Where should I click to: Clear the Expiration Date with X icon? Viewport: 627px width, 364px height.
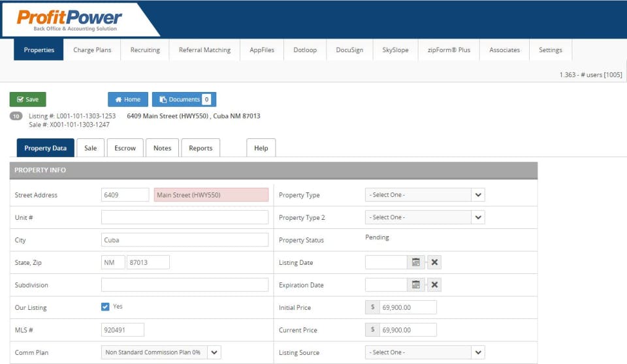point(434,285)
